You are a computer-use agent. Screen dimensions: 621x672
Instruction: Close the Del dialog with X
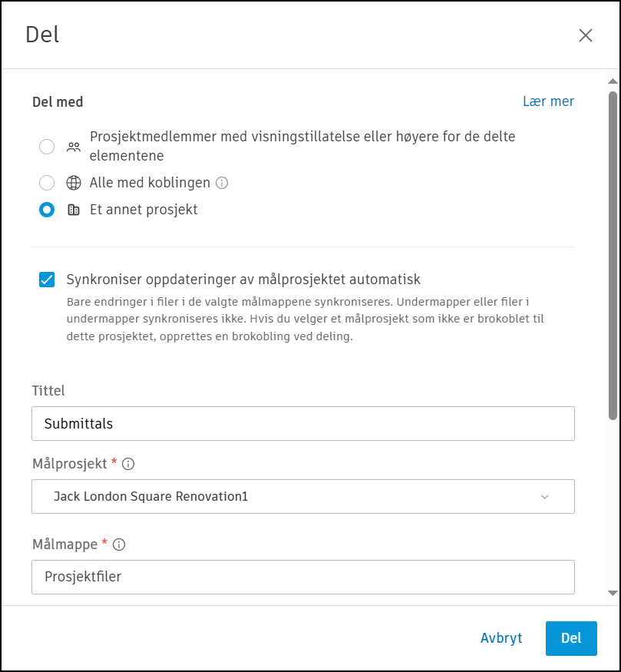point(586,35)
